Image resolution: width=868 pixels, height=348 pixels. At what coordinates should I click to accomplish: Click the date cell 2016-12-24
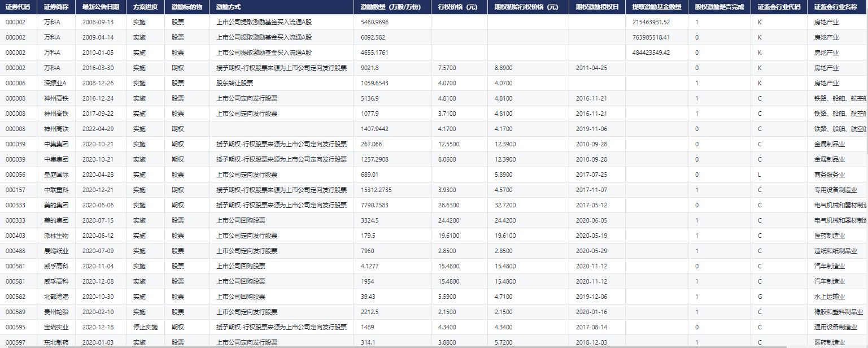(98, 98)
